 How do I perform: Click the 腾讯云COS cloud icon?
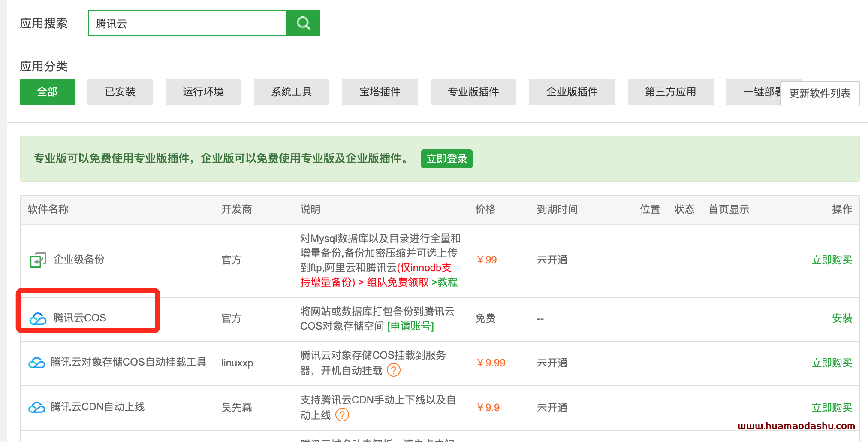click(x=38, y=318)
